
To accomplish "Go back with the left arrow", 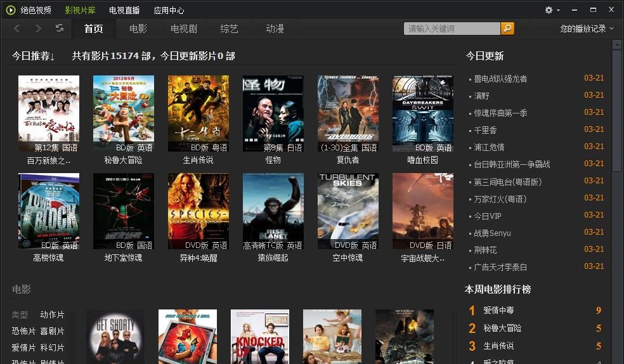I will tap(16, 29).
